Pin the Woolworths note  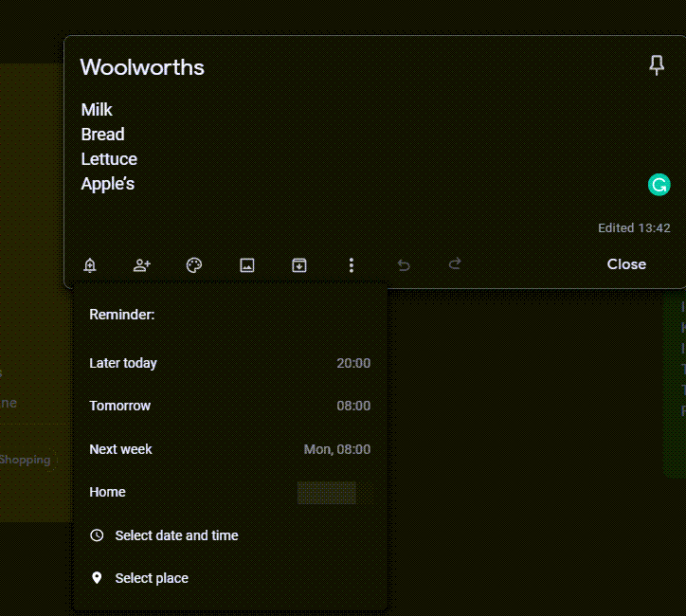click(x=657, y=65)
